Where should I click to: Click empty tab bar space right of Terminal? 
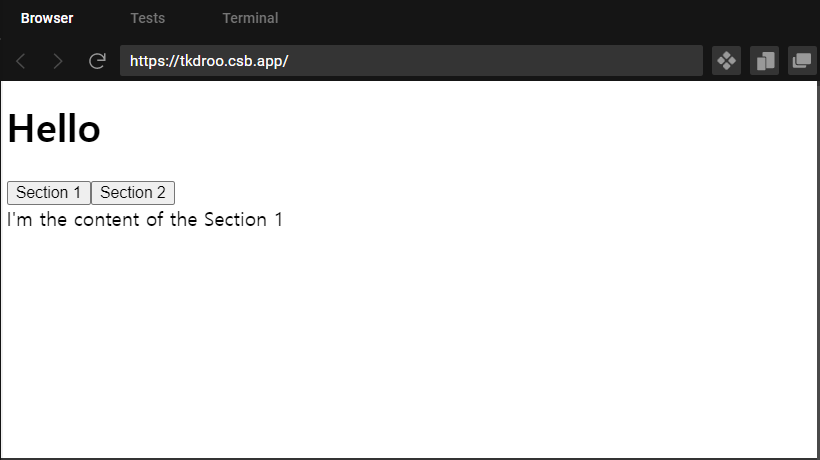click(549, 18)
